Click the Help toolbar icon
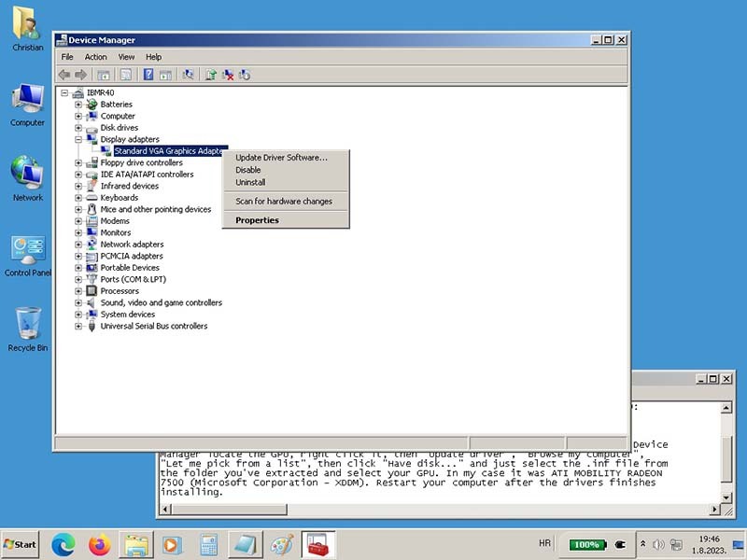The height and width of the screenshot is (560, 747). [148, 75]
